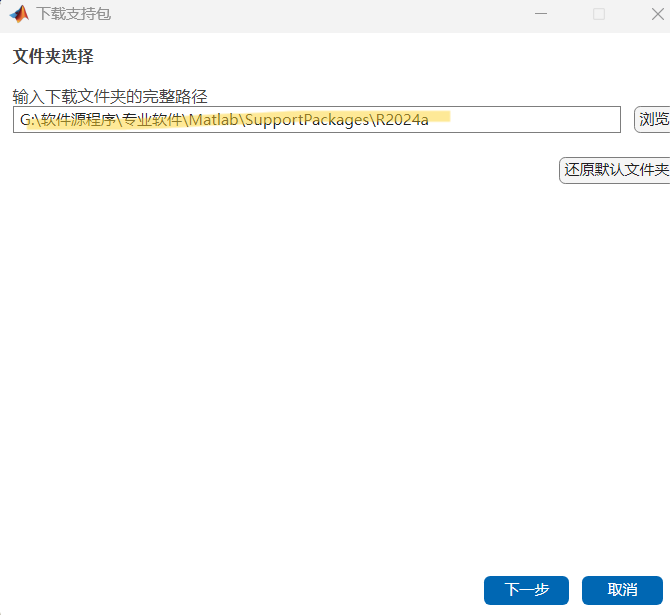This screenshot has width=670, height=615.
Task: Open the 浏览 browse button
Action: [652, 120]
